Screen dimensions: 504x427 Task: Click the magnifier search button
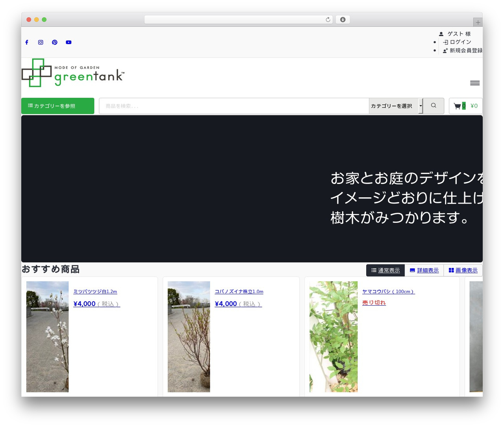point(434,106)
